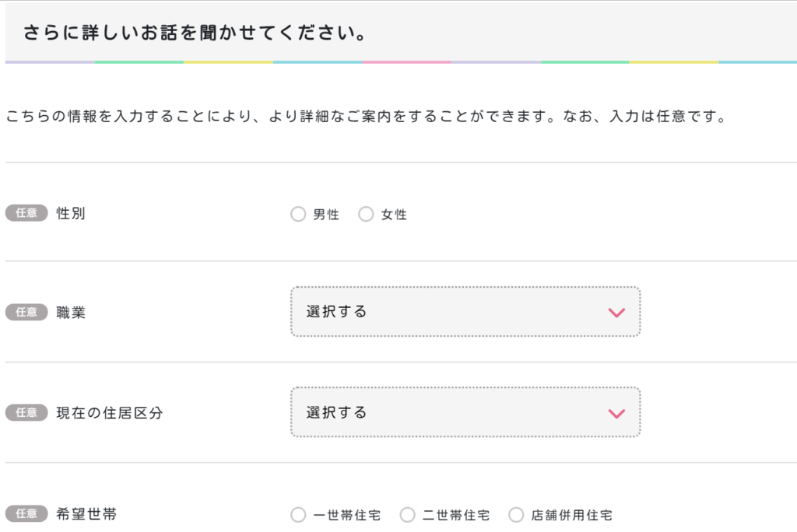Click the 現在の住居区分 field label

109,413
